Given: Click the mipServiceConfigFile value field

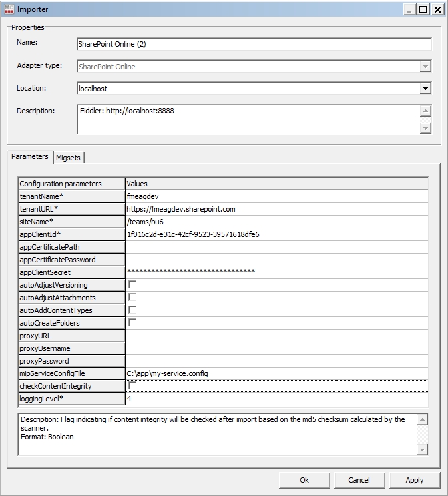Looking at the screenshot, I should pos(276,373).
